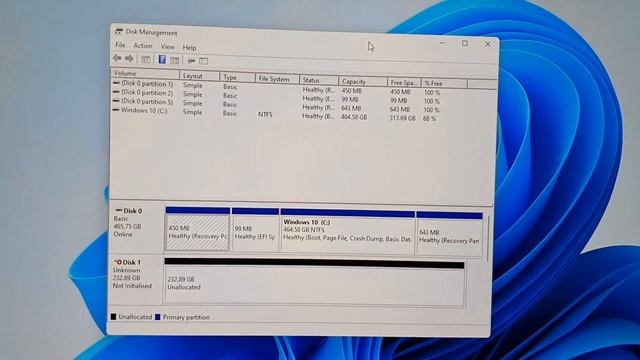Click the disk connector toolbar icon after the separator
This screenshot has height=360, width=640.
coord(191,61)
